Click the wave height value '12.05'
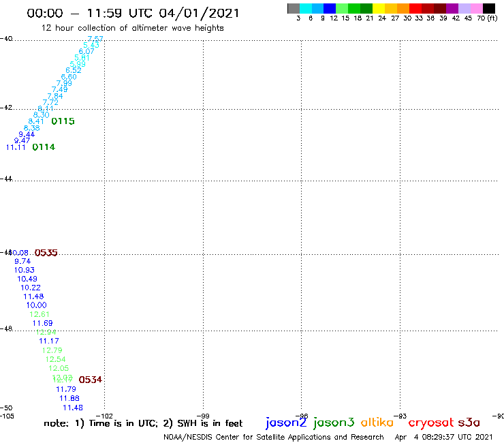 click(59, 368)
